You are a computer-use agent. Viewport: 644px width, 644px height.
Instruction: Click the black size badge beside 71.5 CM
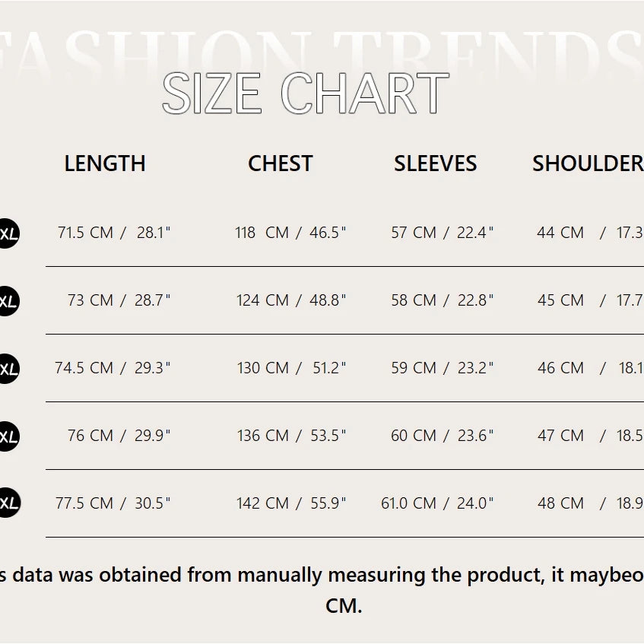click(8, 233)
